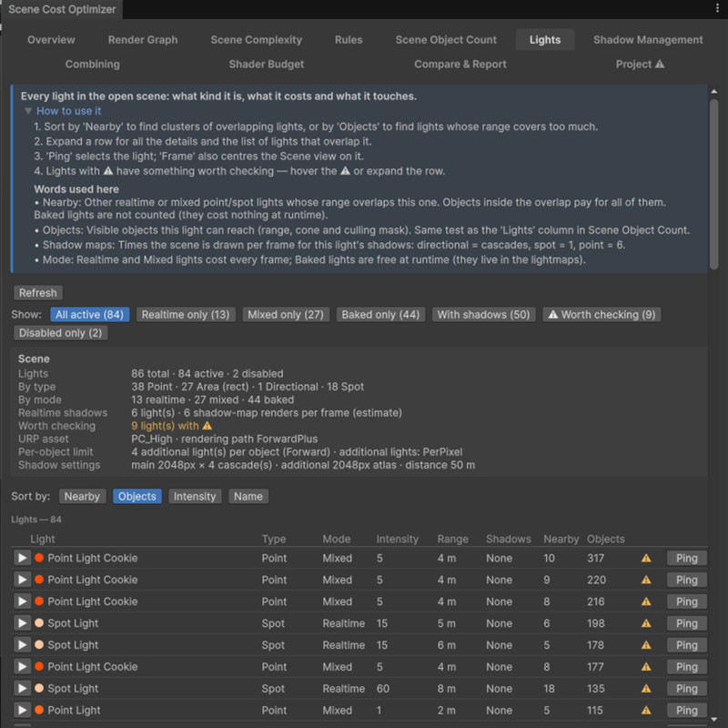This screenshot has height=728, width=728.
Task: Ping the Point Light with 115 objects
Action: point(687,711)
